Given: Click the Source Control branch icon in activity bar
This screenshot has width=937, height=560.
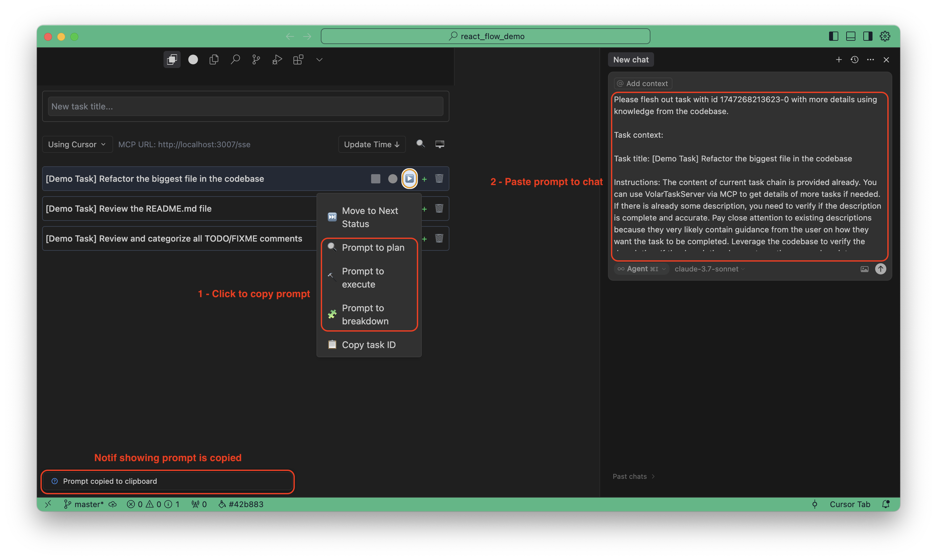Looking at the screenshot, I should pos(256,59).
